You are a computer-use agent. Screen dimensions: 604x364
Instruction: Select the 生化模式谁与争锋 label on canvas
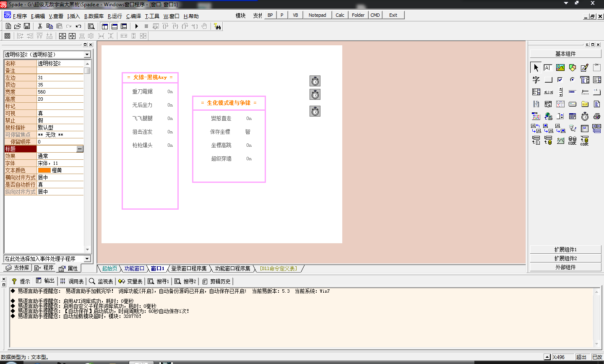coord(229,103)
